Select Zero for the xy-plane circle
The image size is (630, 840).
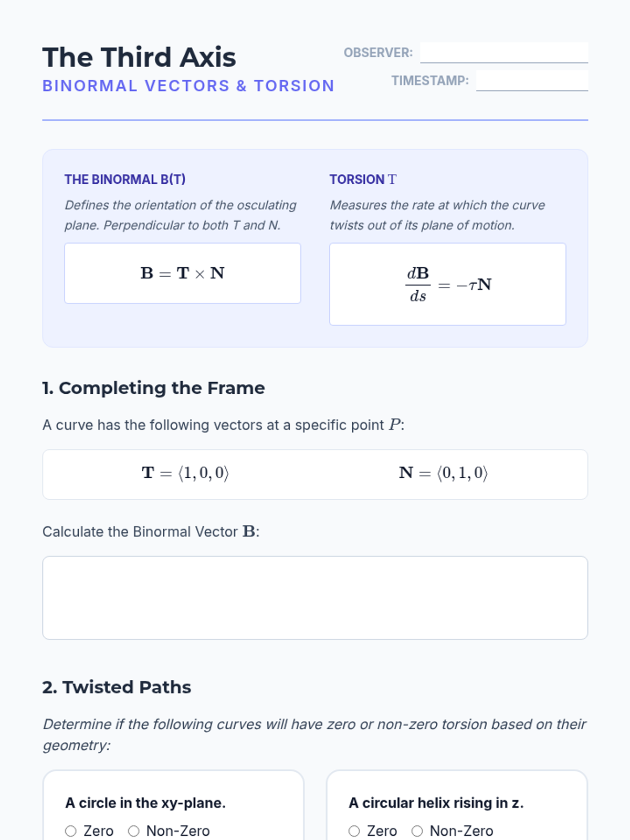pos(71,831)
